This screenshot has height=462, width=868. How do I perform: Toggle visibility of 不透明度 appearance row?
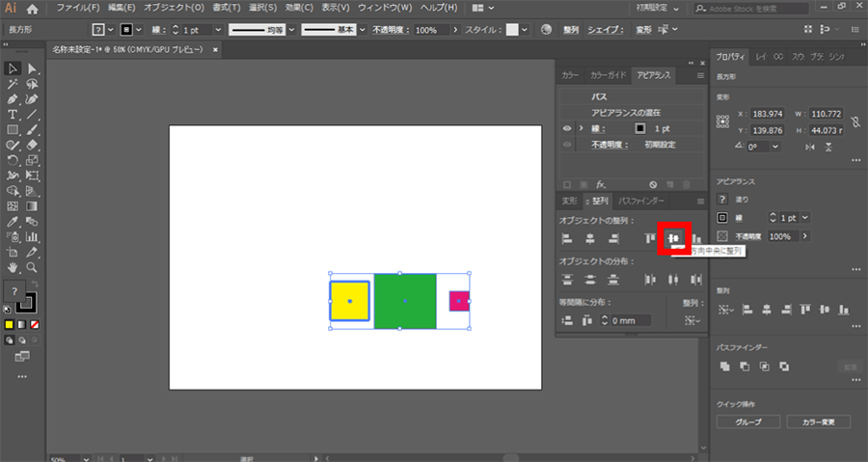567,145
